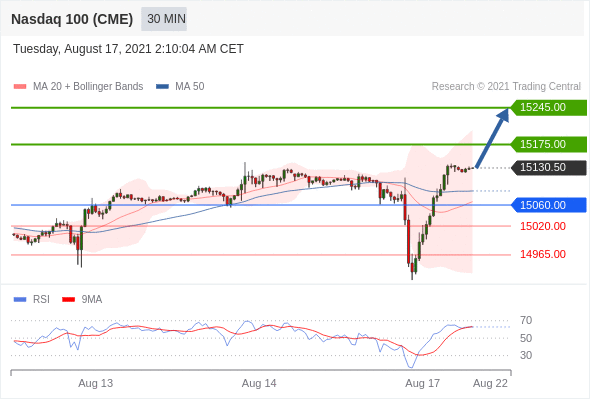590x400 pixels.
Task: Click the blue MA 50 legend swatch
Action: tap(162, 87)
